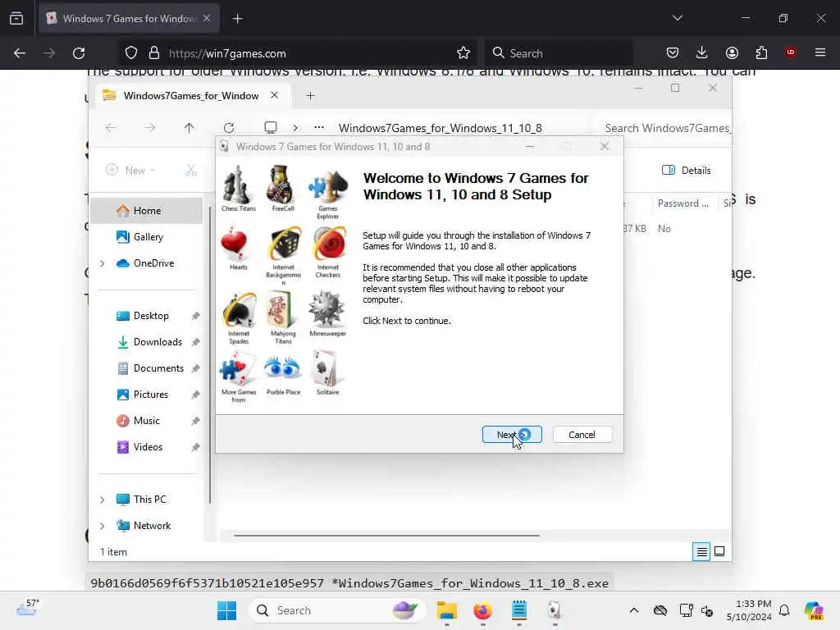Open Firefox from the taskbar
This screenshot has height=630, width=840.
pyautogui.click(x=482, y=610)
